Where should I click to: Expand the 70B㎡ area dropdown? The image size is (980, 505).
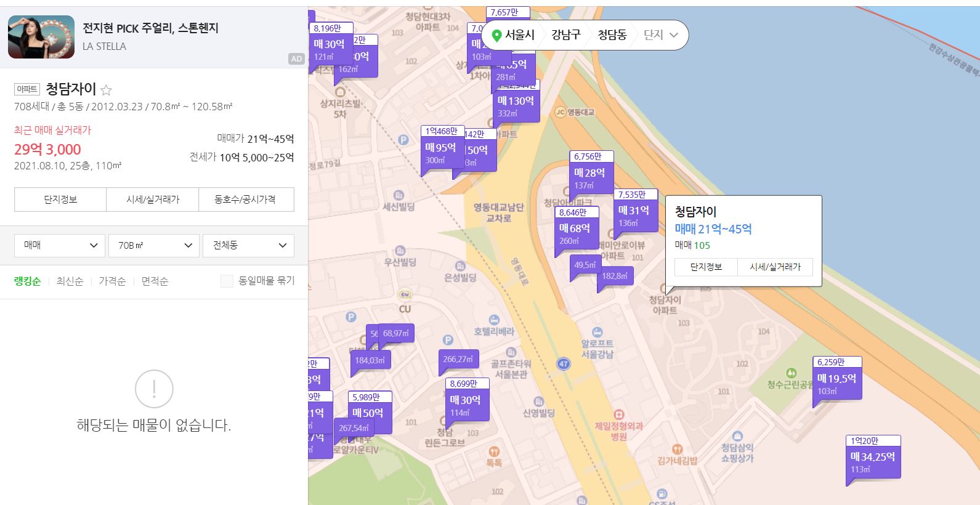tap(154, 245)
